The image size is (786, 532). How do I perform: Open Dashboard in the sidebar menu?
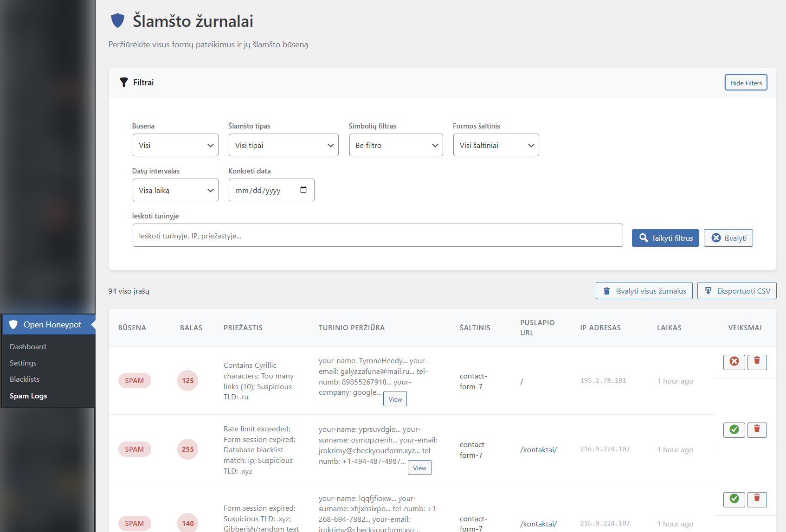point(28,346)
